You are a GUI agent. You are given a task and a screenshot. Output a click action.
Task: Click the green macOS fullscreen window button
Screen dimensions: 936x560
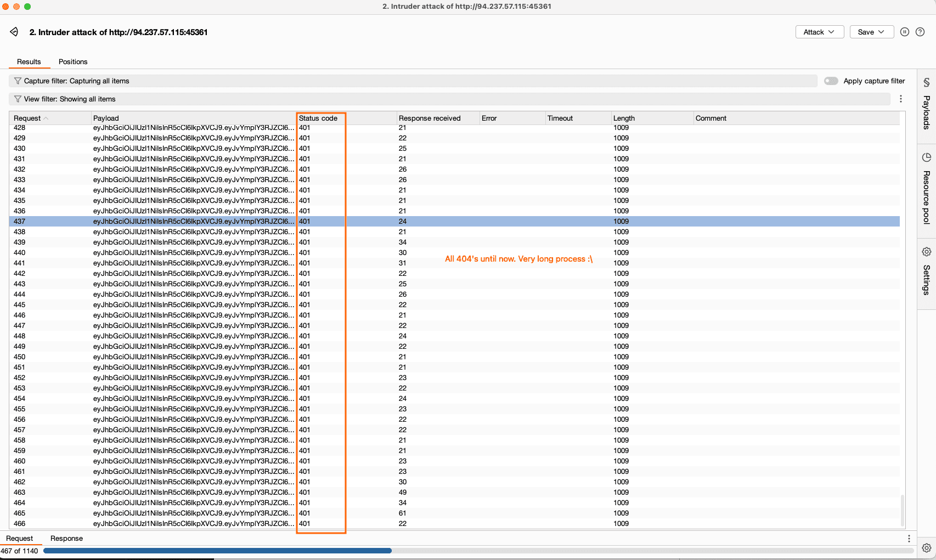(x=27, y=7)
